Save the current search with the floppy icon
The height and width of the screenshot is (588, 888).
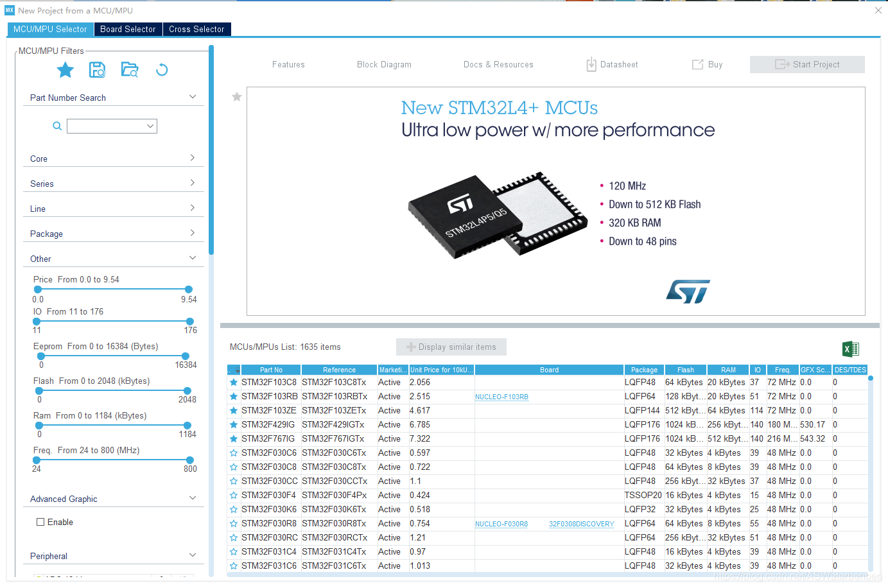97,70
